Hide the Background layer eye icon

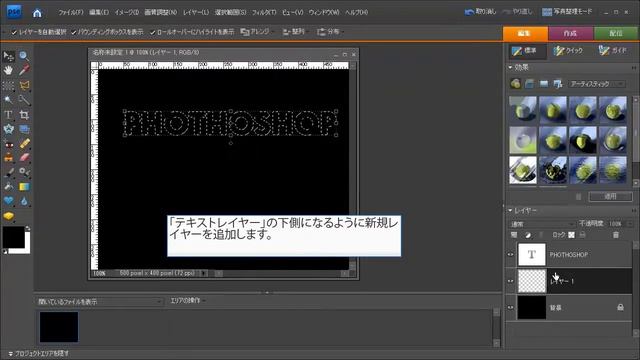[511, 307]
